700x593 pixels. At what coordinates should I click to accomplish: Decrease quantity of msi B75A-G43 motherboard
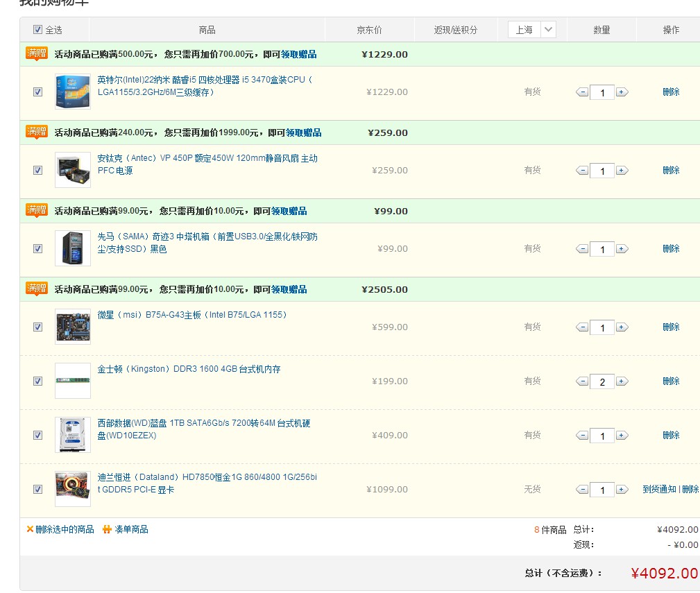pos(582,327)
